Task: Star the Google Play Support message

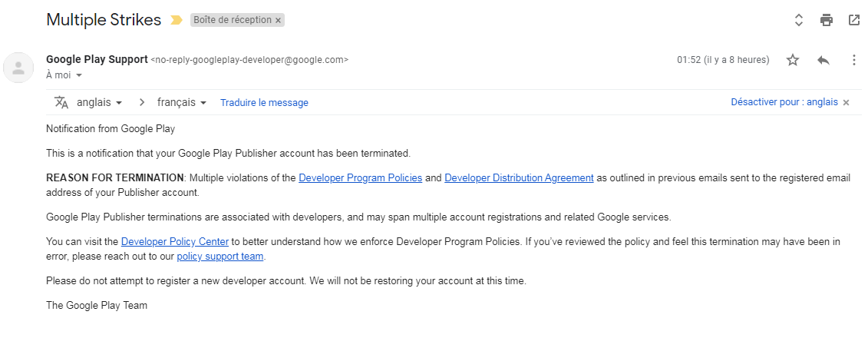Action: click(793, 60)
